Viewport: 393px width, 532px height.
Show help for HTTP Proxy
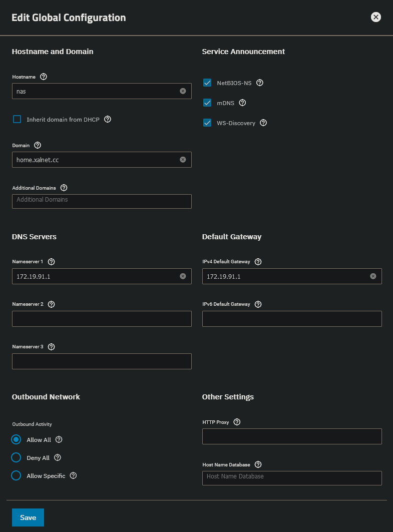click(237, 422)
